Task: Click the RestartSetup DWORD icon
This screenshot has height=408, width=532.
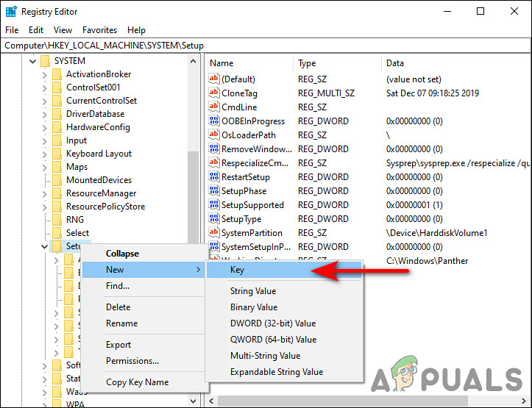Action: click(x=213, y=176)
